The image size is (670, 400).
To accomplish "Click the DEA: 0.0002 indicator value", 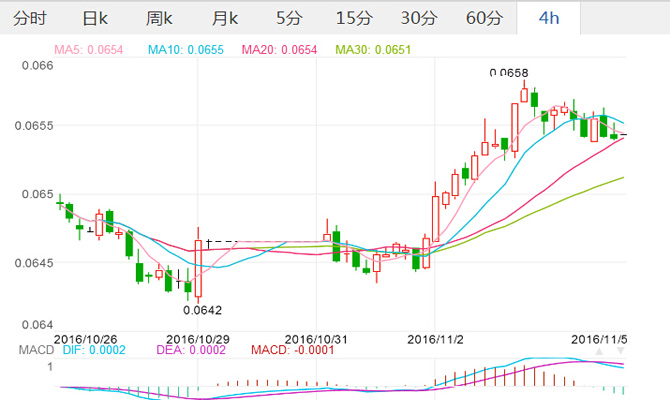I will (191, 350).
